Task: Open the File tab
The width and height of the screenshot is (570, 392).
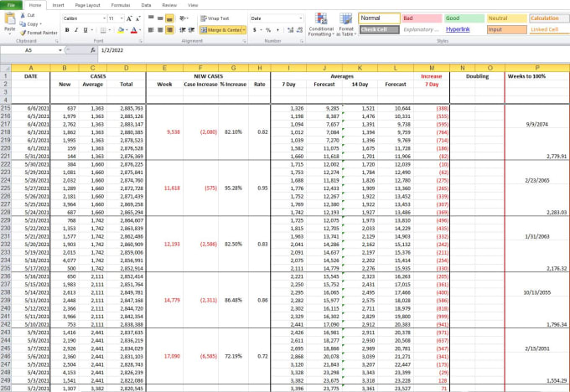Action: (x=11, y=5)
